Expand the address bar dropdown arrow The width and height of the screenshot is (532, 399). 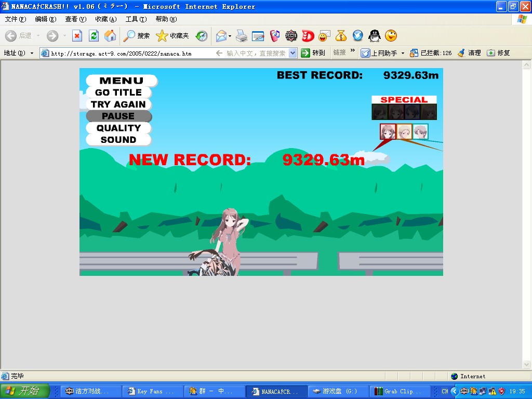click(293, 53)
